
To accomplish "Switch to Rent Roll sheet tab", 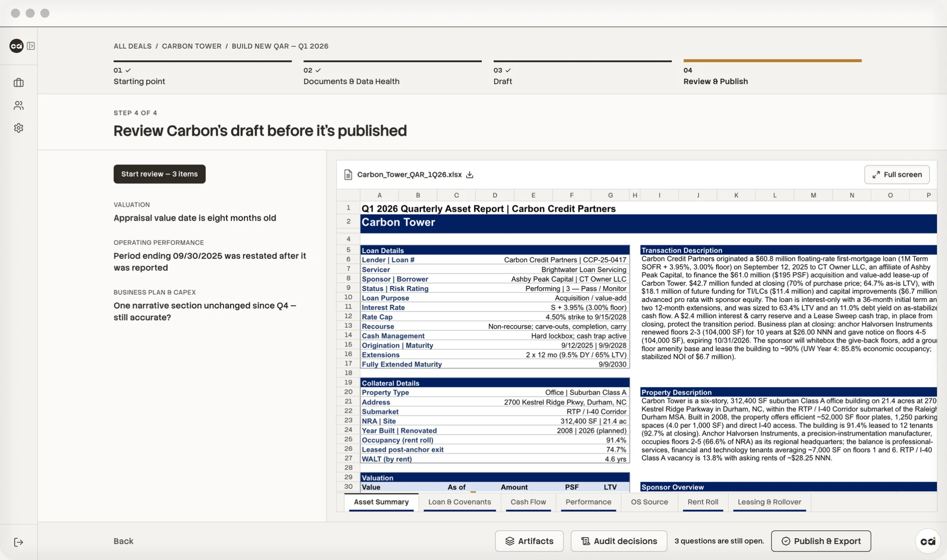I will (x=703, y=502).
